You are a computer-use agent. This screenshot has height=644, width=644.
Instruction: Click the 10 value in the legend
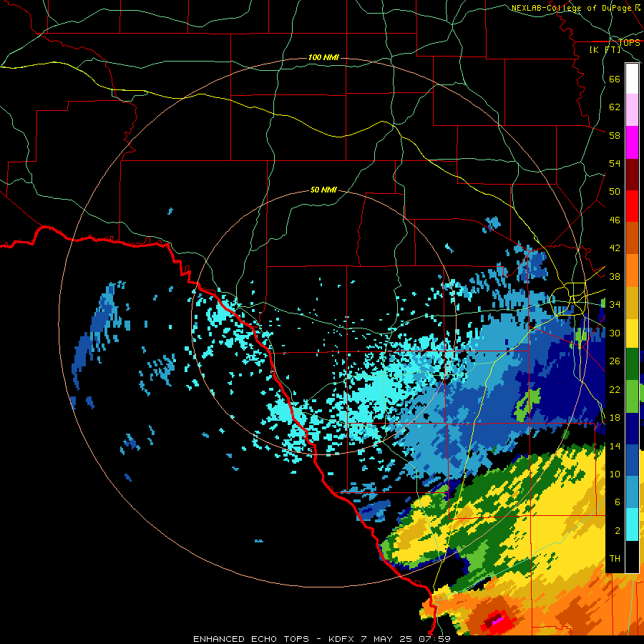(x=615, y=474)
